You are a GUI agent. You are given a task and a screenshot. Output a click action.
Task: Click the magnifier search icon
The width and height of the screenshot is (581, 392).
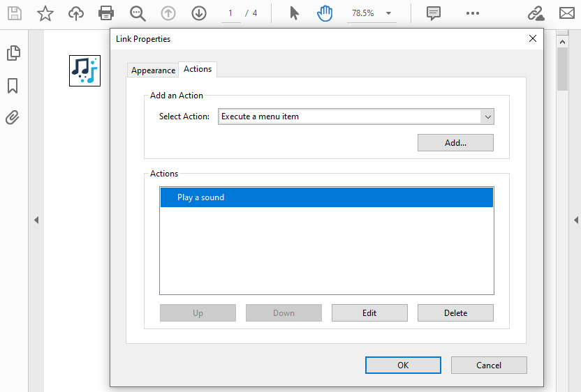pos(138,13)
